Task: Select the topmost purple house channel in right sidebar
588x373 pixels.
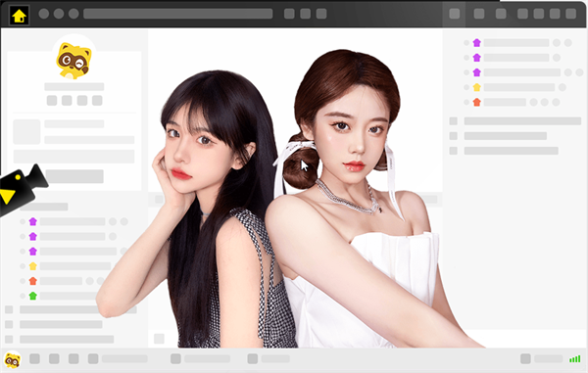Action: [476, 43]
